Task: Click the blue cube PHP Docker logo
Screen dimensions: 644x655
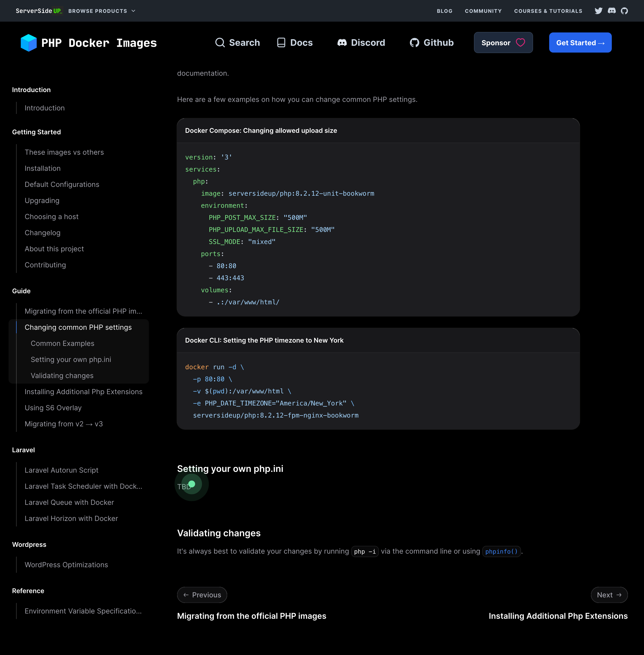Action: pyautogui.click(x=28, y=43)
